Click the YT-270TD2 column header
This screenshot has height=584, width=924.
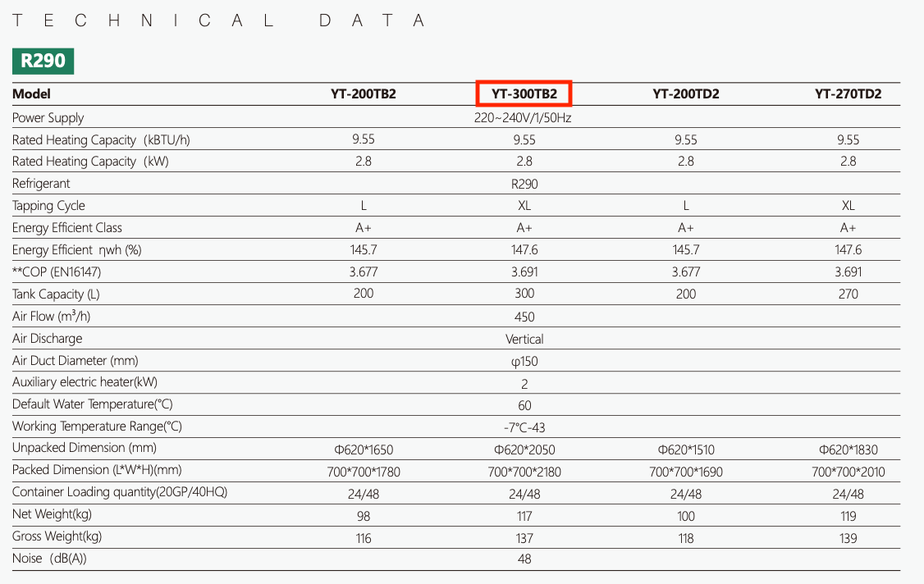click(x=848, y=94)
